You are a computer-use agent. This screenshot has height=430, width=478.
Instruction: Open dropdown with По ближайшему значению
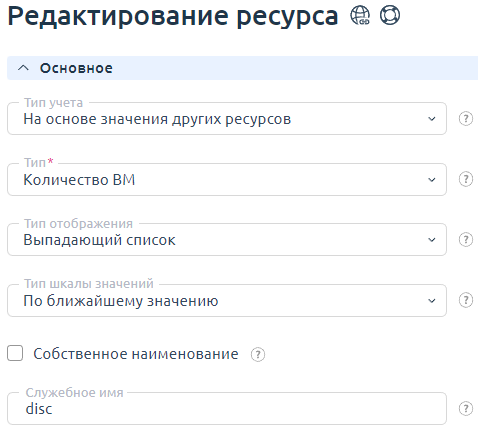227,300
